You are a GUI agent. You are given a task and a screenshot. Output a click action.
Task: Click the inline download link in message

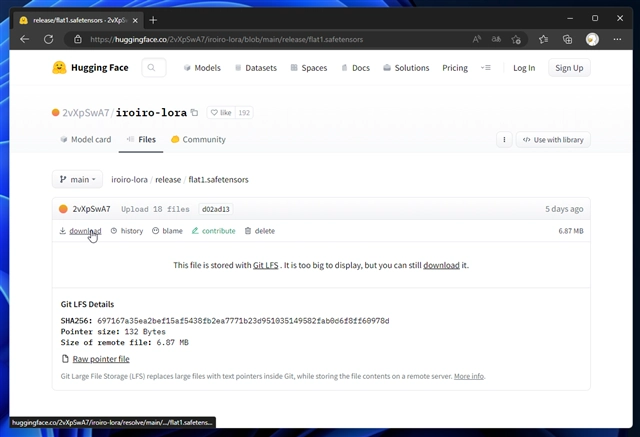click(x=441, y=265)
